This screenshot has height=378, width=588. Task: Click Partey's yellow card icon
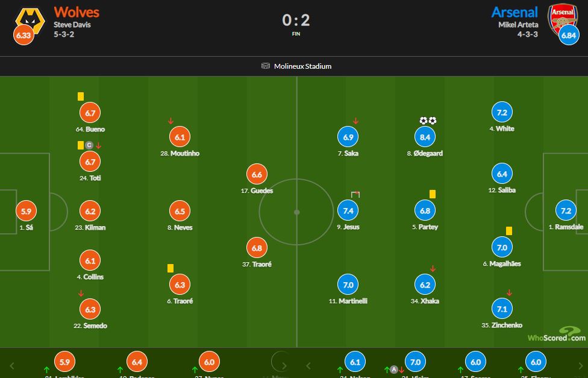point(433,194)
